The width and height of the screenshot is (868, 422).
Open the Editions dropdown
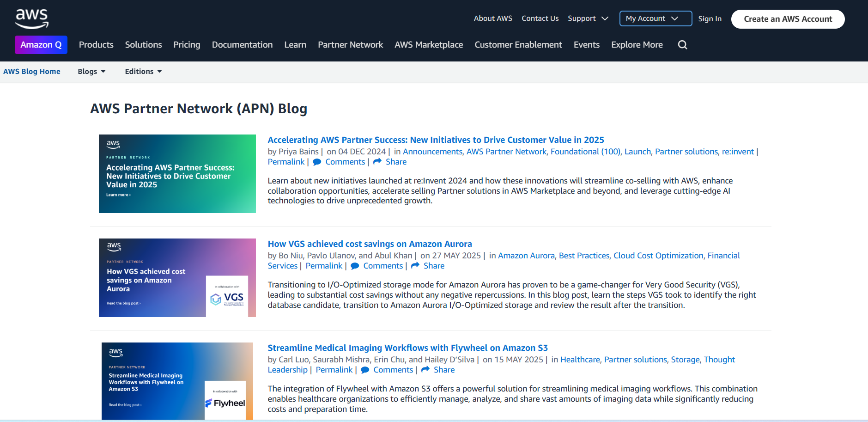coord(143,72)
